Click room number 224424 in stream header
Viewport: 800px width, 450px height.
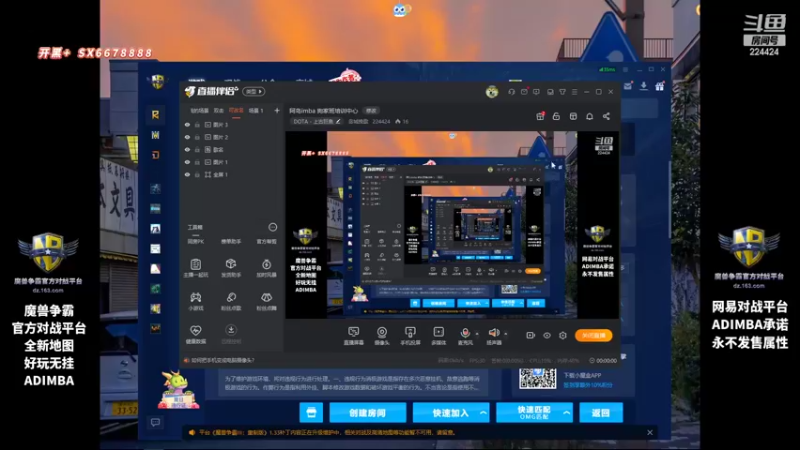point(381,121)
